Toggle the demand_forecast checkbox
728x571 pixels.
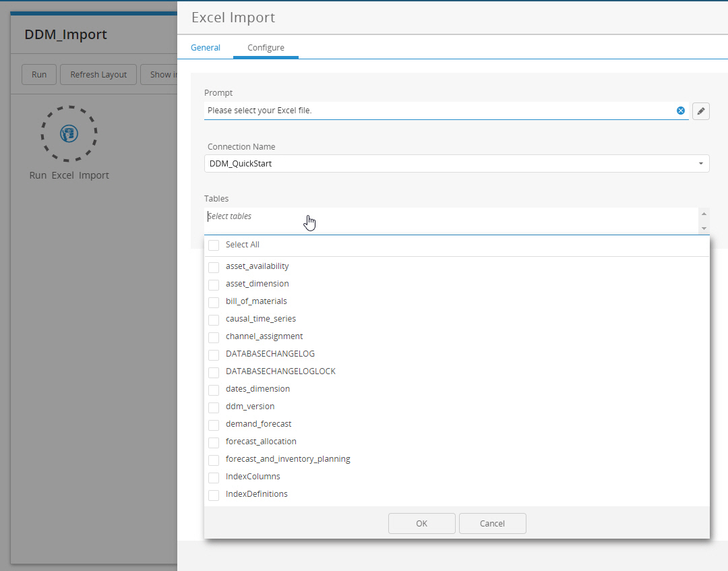214,425
